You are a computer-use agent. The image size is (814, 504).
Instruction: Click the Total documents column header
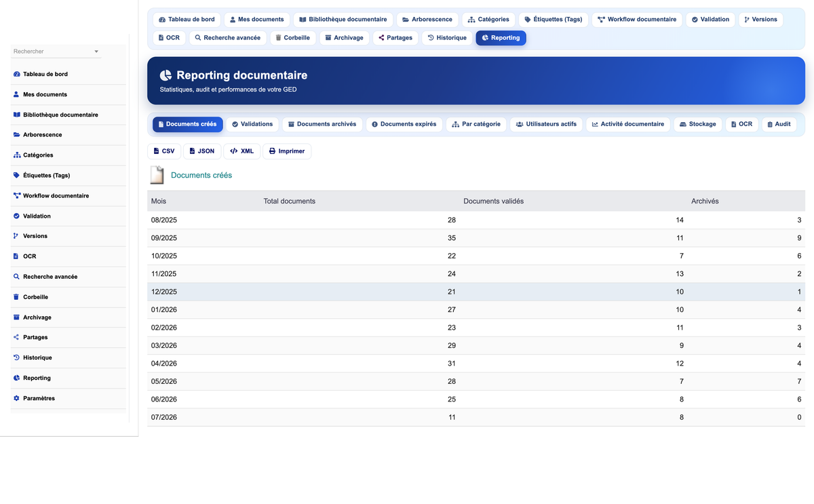coord(289,201)
